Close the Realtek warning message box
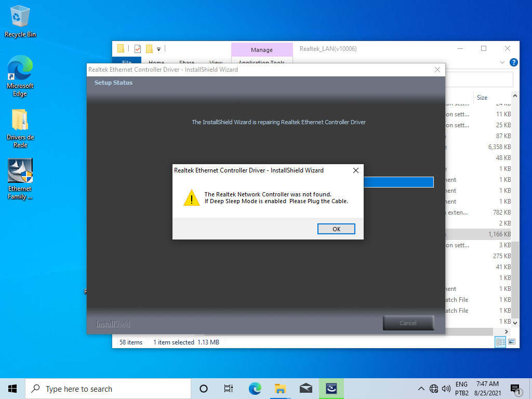Image resolution: width=532 pixels, height=399 pixels. (x=355, y=170)
